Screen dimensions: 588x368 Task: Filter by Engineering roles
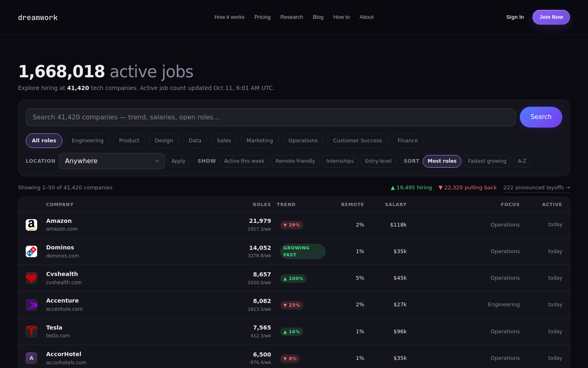[x=88, y=141]
